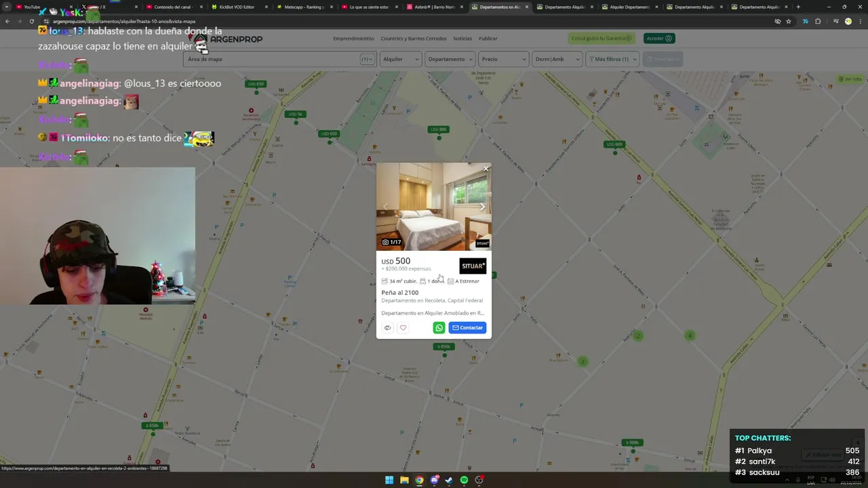This screenshot has width=868, height=488.
Task: Select the $ 650k marker at bottom left
Action: [152, 426]
